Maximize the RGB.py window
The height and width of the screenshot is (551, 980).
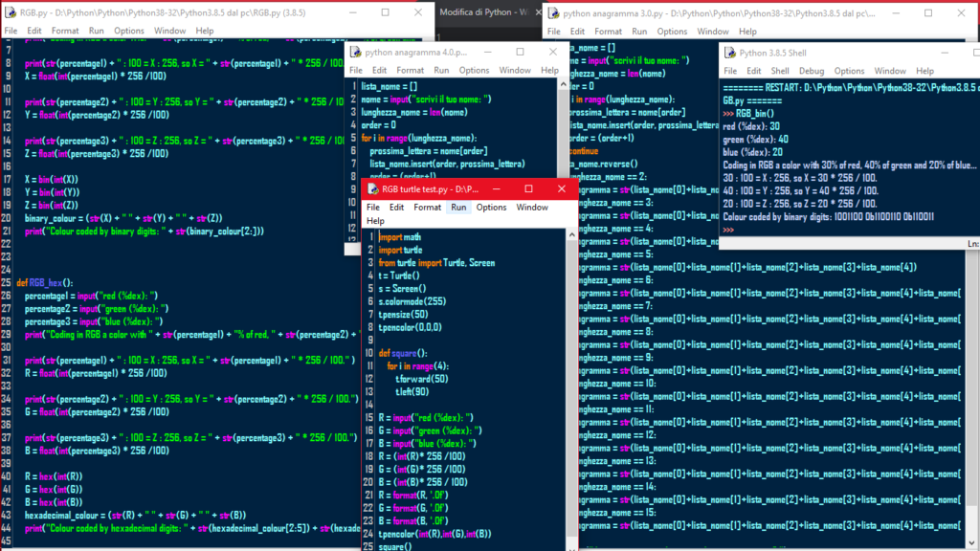coord(385,12)
